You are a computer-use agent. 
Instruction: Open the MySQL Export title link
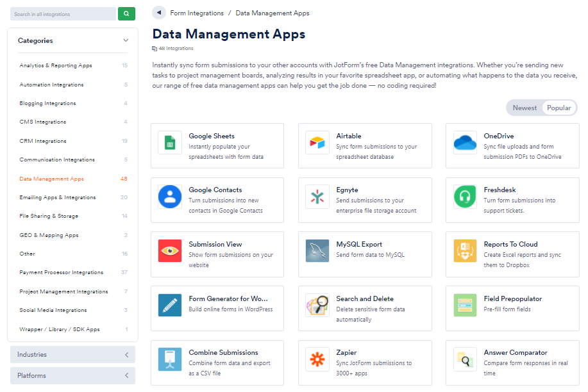pyautogui.click(x=359, y=244)
